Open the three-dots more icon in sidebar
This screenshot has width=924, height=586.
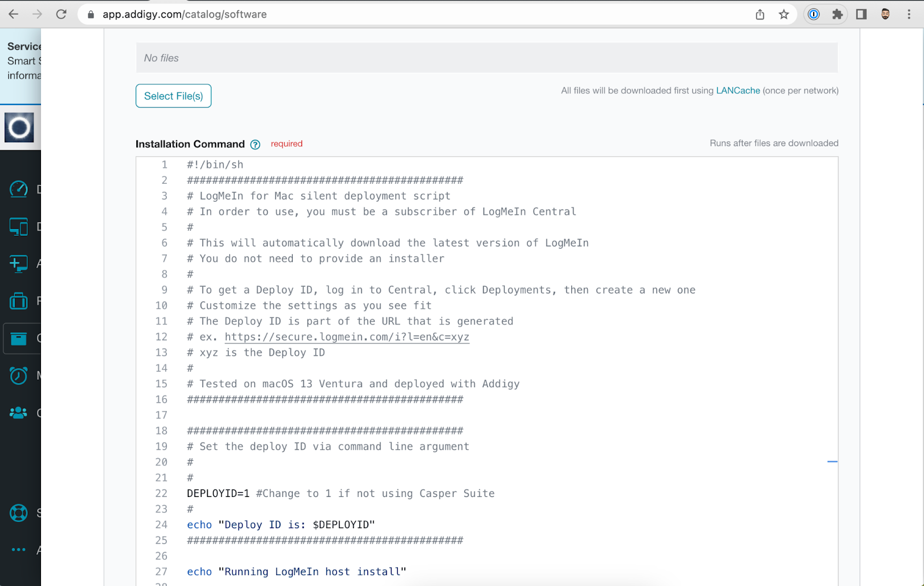18,550
